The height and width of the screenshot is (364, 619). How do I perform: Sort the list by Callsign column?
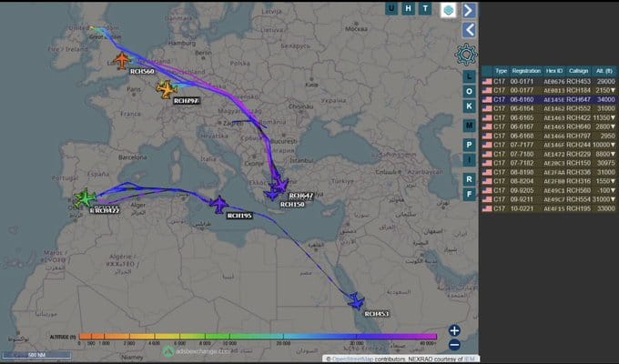pos(577,69)
